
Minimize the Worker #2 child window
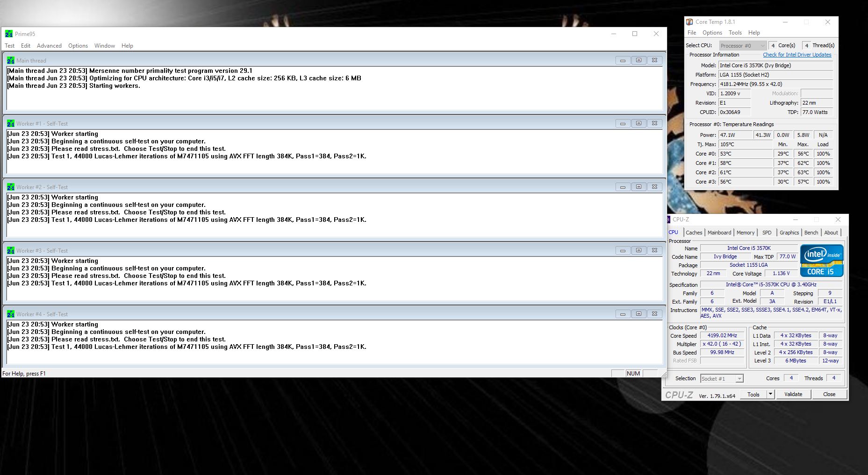pos(623,187)
